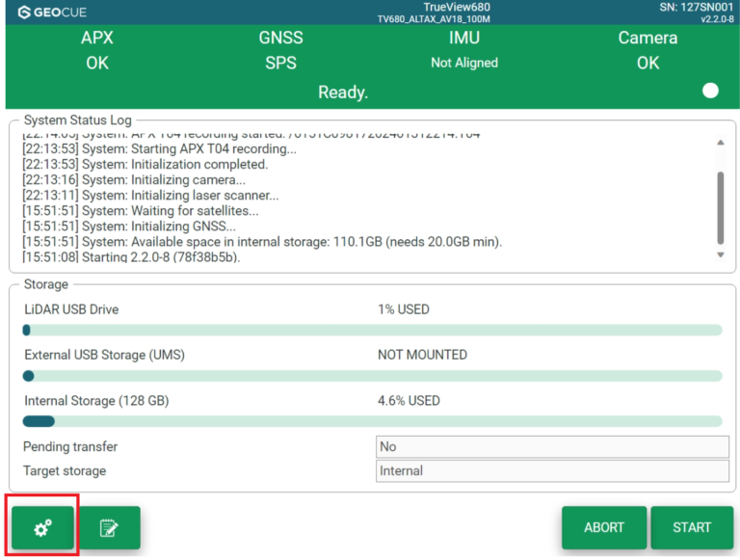Click the NOT MOUNTED label
740x560 pixels.
tap(422, 355)
